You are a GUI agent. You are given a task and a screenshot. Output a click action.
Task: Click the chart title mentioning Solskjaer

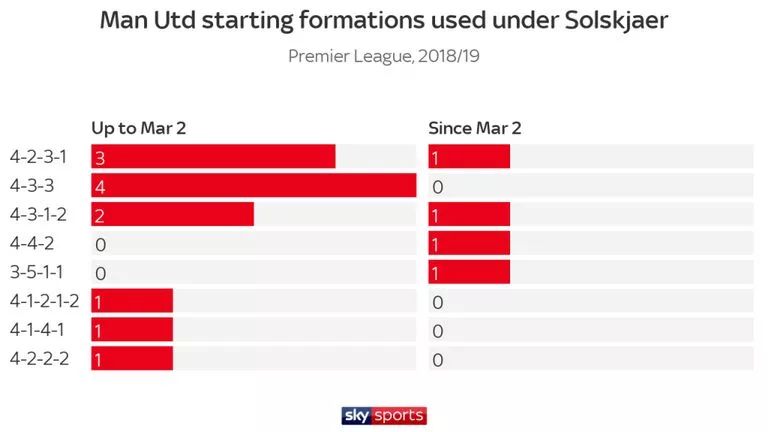(x=383, y=21)
